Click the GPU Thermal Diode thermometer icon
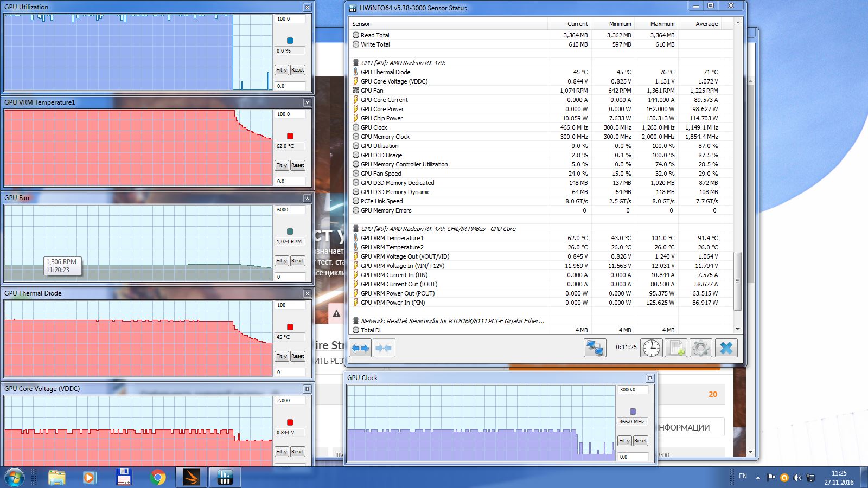Viewport: 868px width, 488px height. (356, 72)
